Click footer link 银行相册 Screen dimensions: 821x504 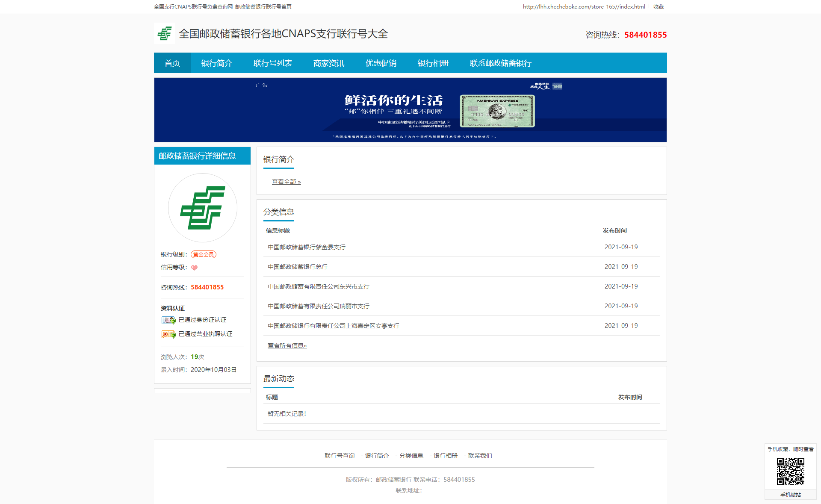point(446,456)
